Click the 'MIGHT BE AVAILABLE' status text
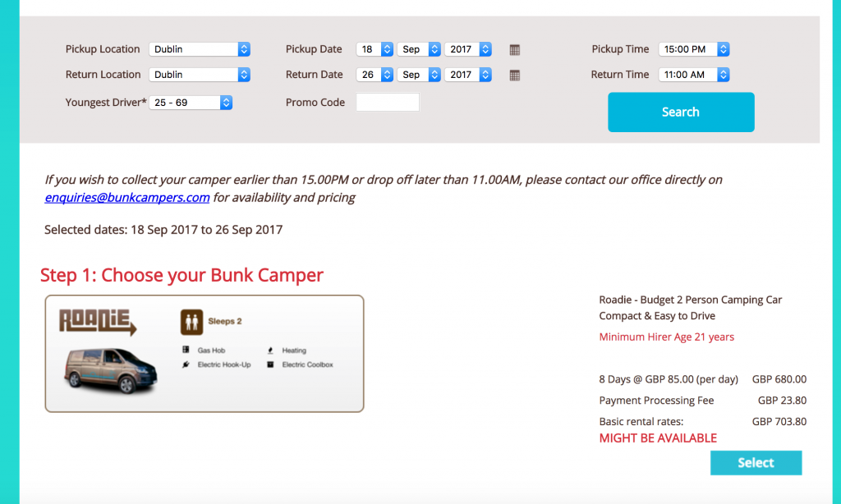This screenshot has width=841, height=504. tap(658, 438)
